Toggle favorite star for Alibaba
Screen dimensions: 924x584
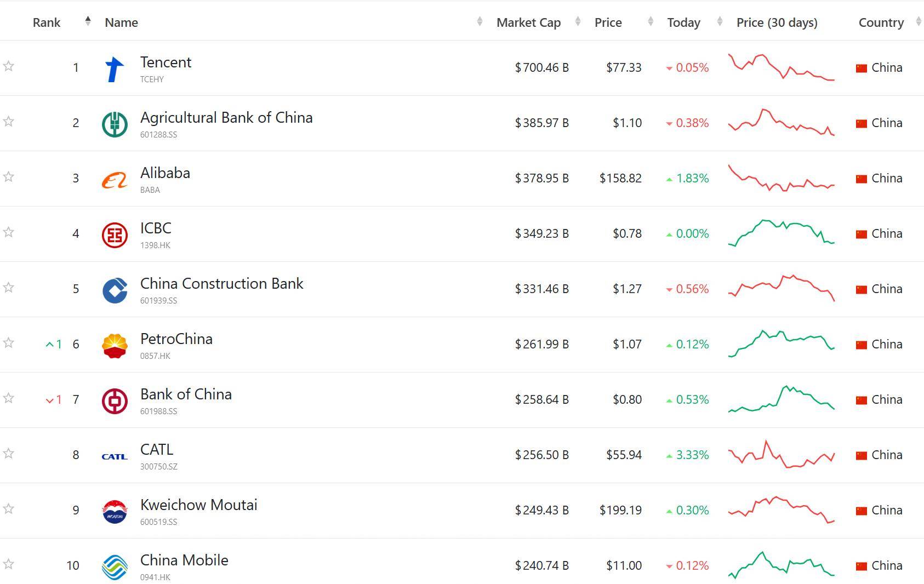click(x=9, y=177)
